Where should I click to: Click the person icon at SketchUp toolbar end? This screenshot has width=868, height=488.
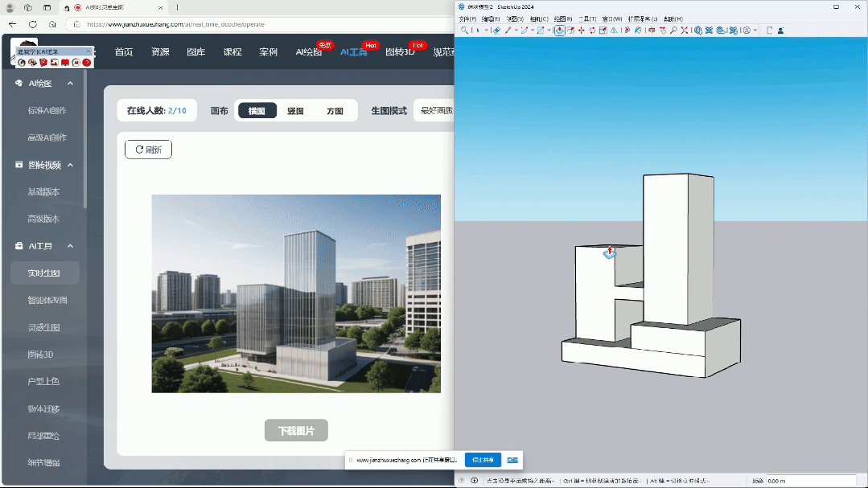coord(781,31)
